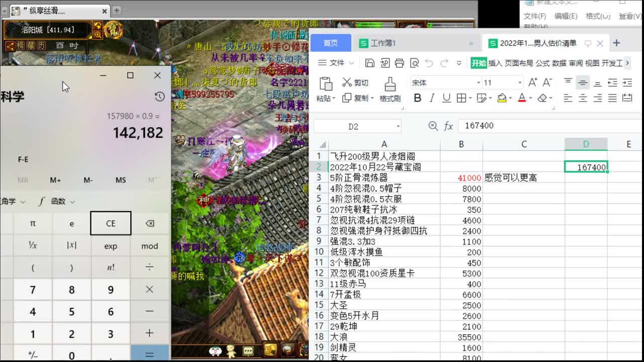Select cell D2 containing 167400
Screen dimensions: 644x362
(x=586, y=167)
